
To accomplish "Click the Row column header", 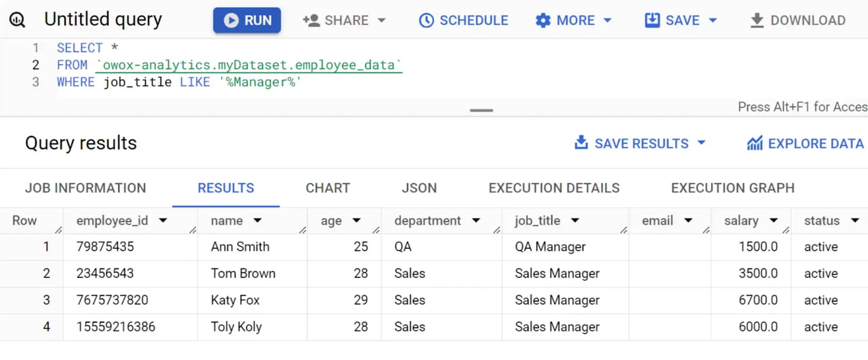I will [x=25, y=221].
